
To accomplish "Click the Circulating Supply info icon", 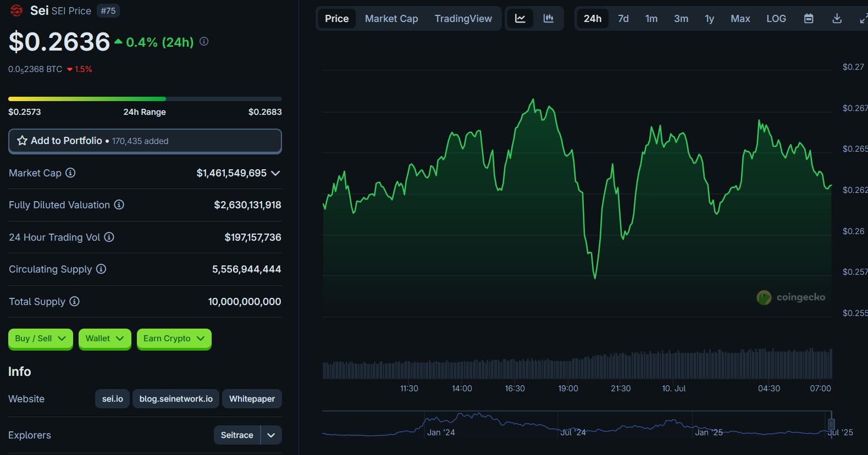I will [x=101, y=269].
